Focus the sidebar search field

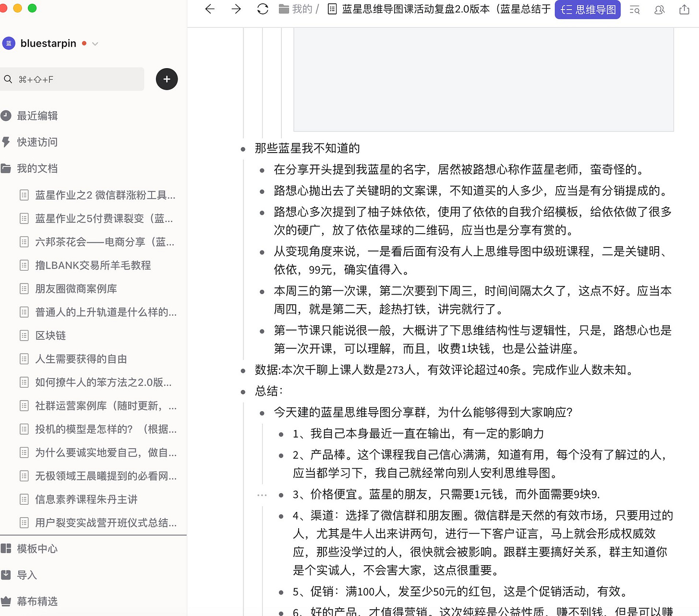click(x=72, y=79)
